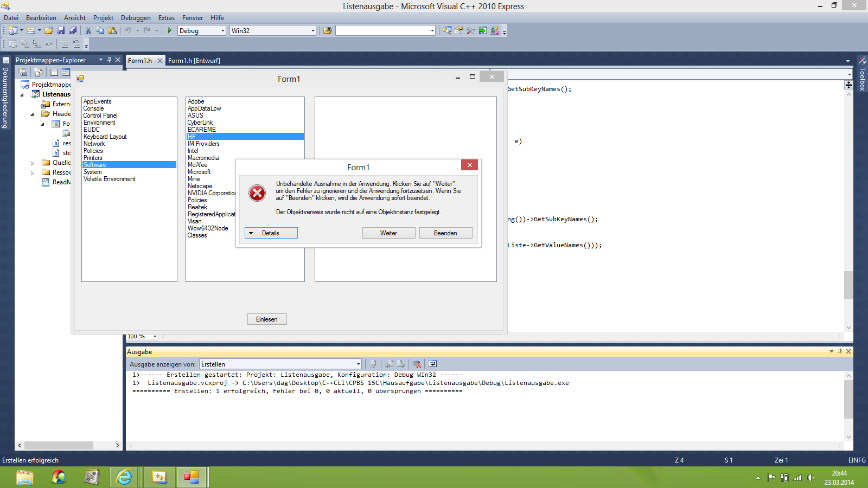Click Beenden to quit the application
The width and height of the screenshot is (868, 488).
(x=445, y=233)
